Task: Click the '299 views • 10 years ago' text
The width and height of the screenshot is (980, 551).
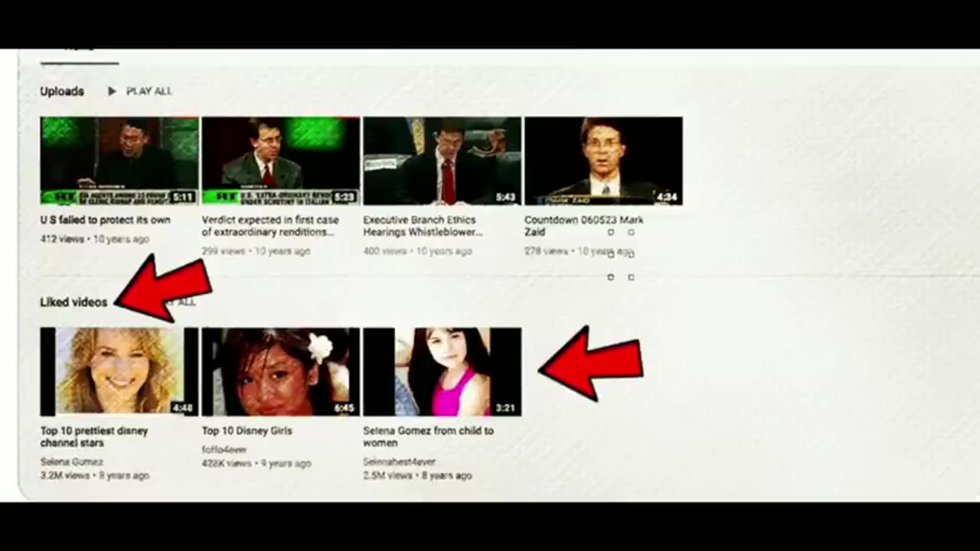Action: point(256,251)
